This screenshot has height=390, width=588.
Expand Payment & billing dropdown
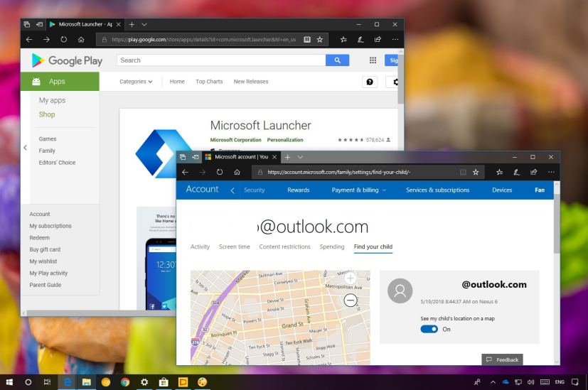coord(359,190)
